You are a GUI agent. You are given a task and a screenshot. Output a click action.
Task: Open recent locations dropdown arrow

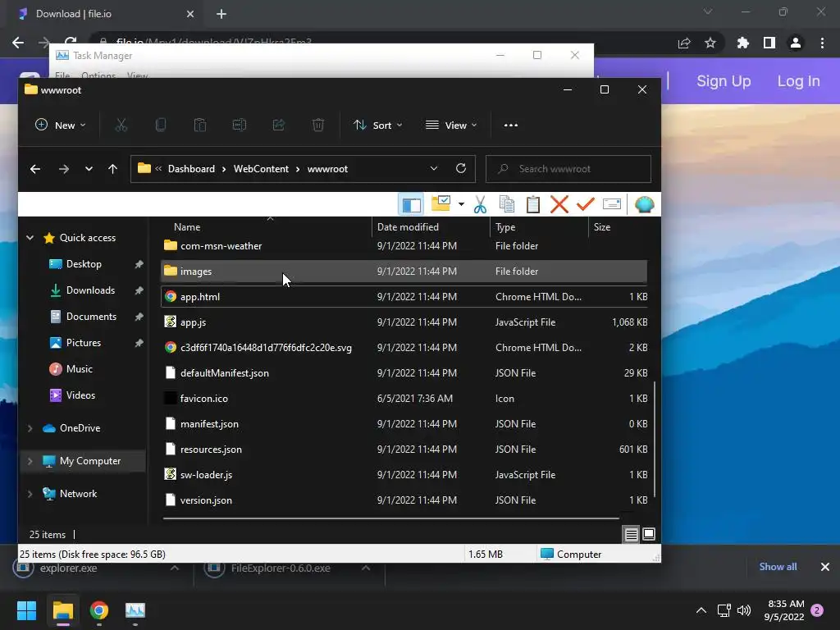89,169
